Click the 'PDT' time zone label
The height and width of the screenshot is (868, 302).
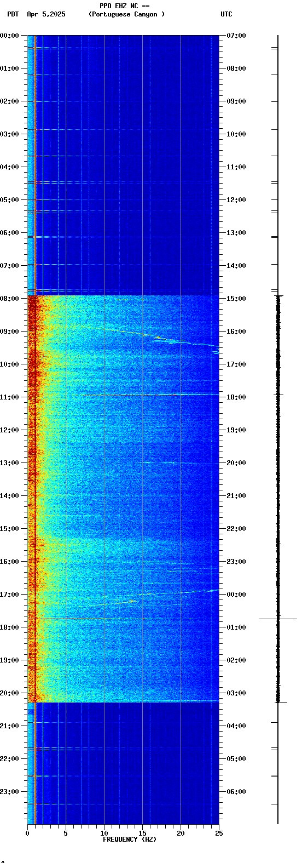coord(13,14)
